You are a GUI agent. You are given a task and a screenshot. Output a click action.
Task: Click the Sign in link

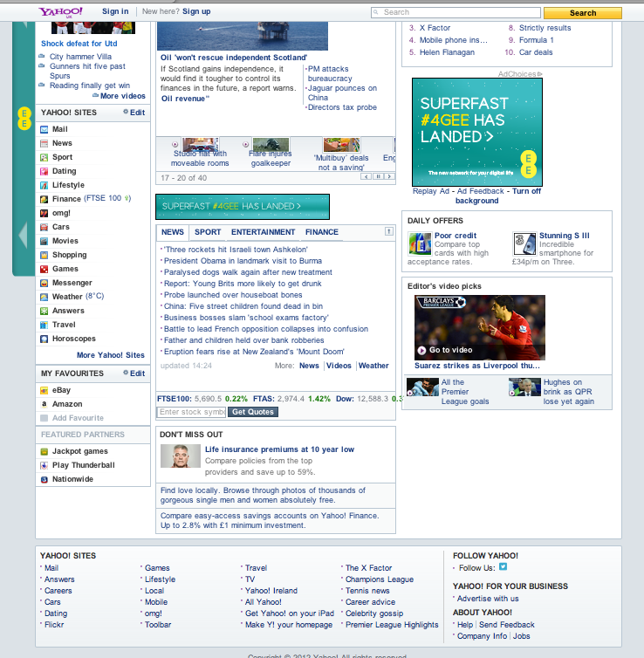point(115,11)
